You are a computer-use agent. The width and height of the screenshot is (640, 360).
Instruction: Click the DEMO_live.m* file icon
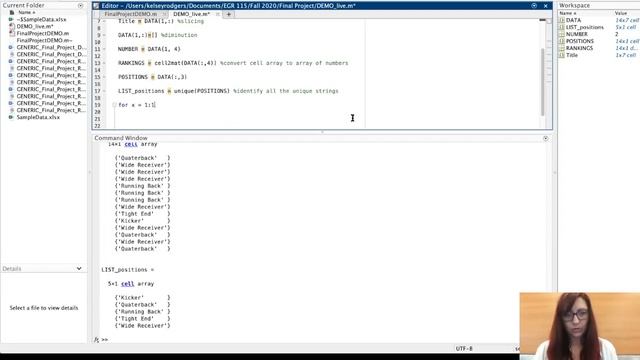[12, 27]
